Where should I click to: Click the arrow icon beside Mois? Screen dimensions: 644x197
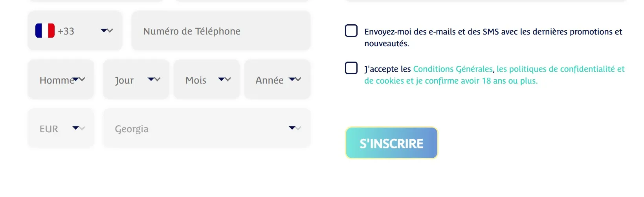(x=225, y=79)
